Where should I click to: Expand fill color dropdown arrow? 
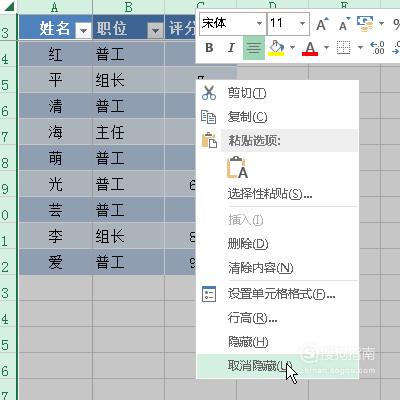[x=292, y=47]
